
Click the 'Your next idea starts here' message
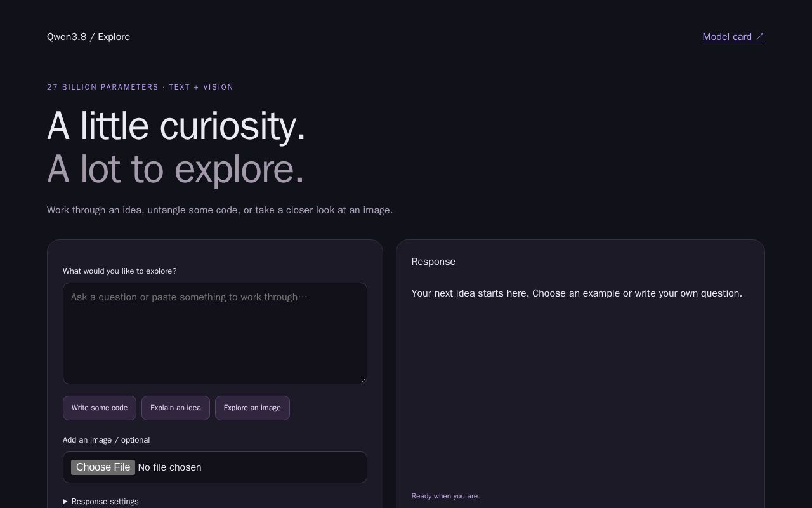tap(577, 293)
